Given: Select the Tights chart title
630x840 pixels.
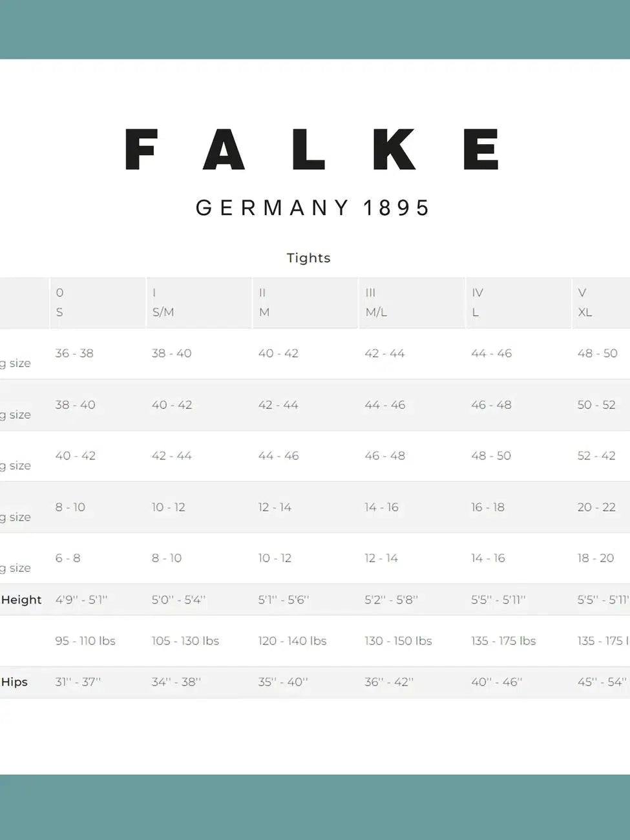Looking at the screenshot, I should coord(309,258).
